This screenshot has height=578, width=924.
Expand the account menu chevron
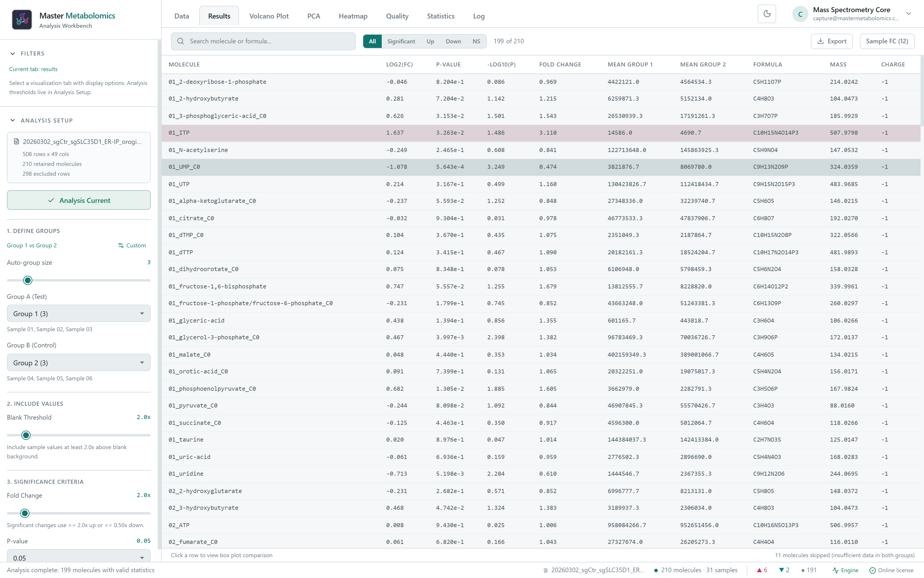click(x=909, y=14)
